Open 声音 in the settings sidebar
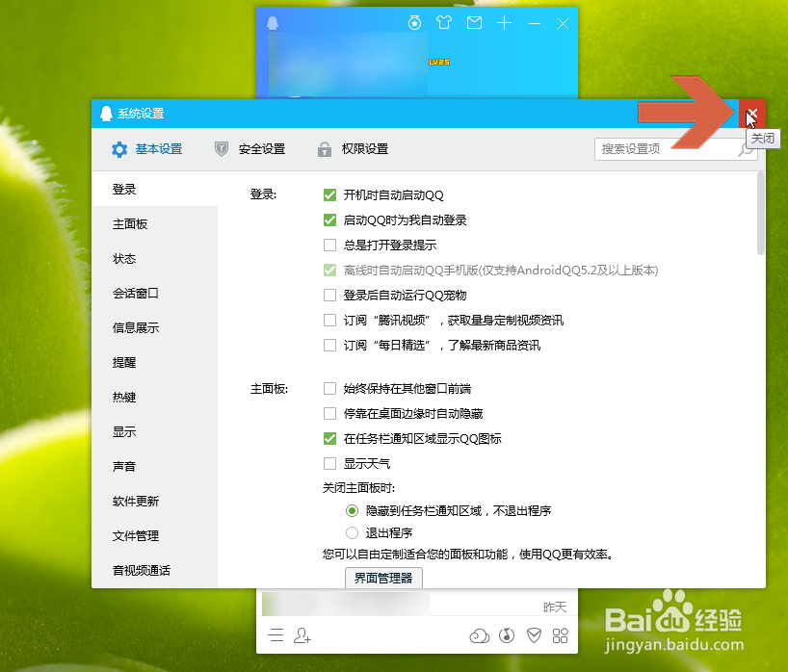The image size is (788, 672). pyautogui.click(x=155, y=467)
